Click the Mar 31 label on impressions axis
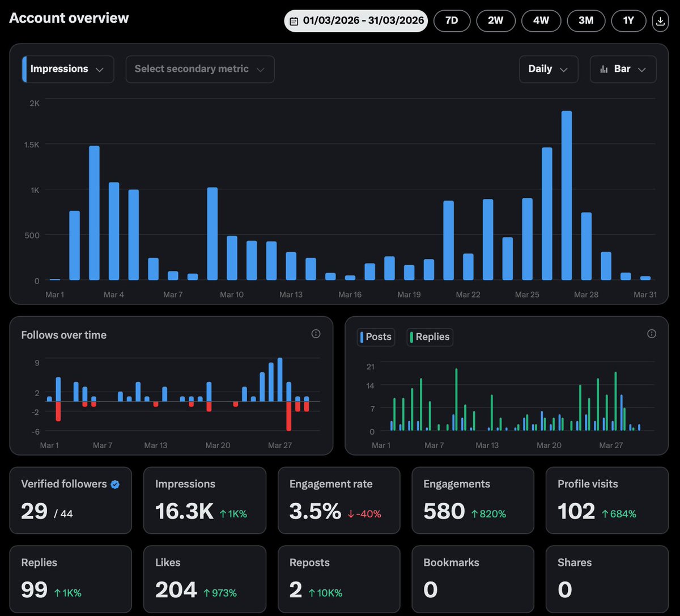Screen dimensions: 680x616 pos(645,295)
